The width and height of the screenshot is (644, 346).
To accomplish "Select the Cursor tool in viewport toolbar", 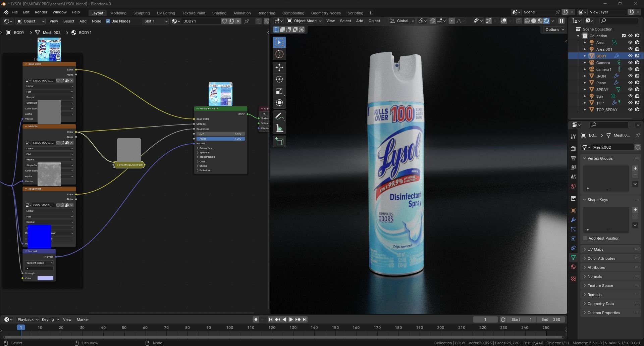I will click(x=279, y=54).
